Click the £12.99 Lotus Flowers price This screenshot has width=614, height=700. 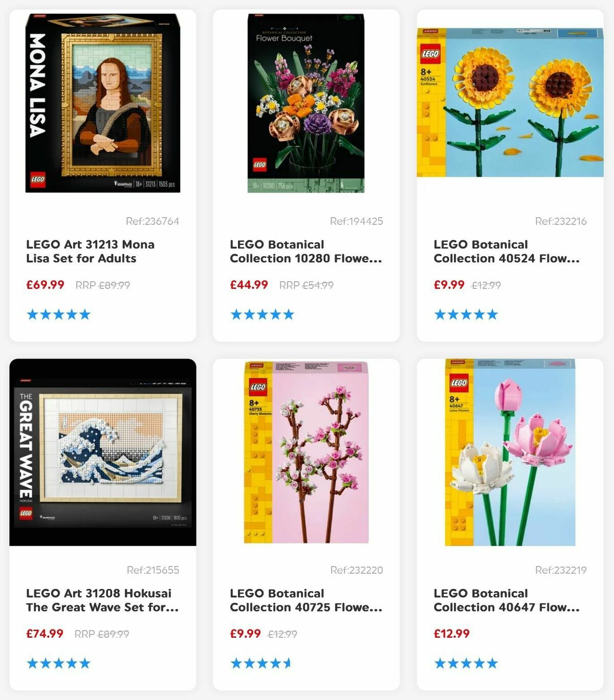pyautogui.click(x=452, y=634)
